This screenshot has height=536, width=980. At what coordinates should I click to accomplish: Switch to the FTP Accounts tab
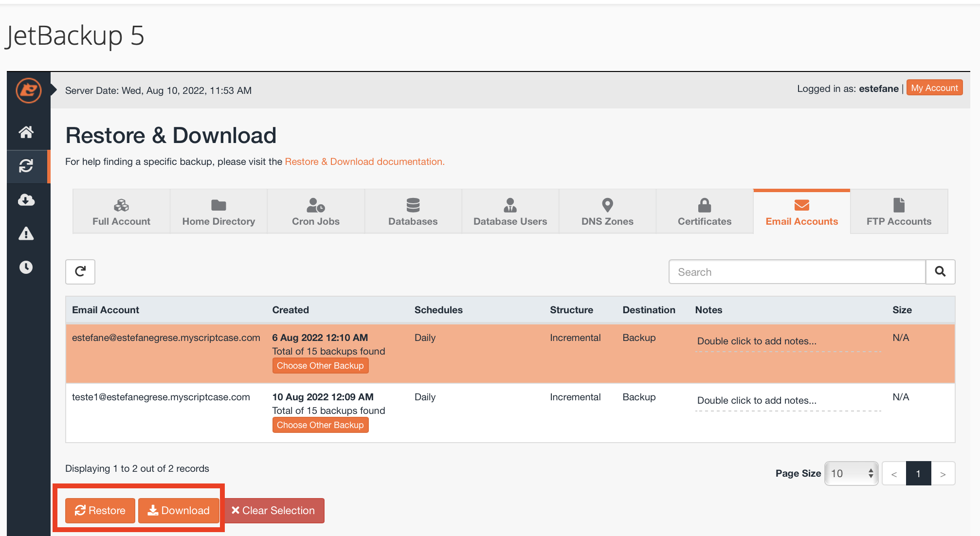(x=899, y=212)
